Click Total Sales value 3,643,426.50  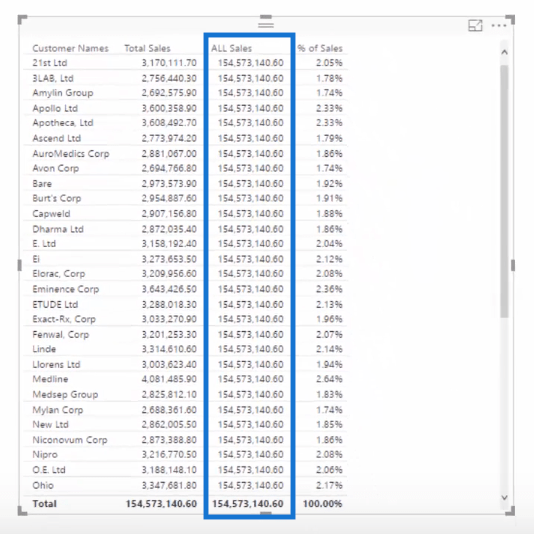pos(169,289)
